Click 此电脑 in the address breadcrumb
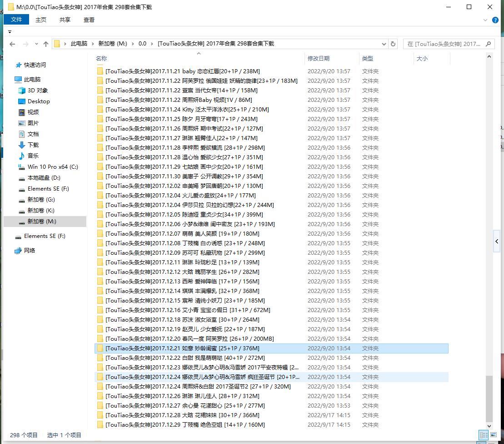 coord(79,44)
